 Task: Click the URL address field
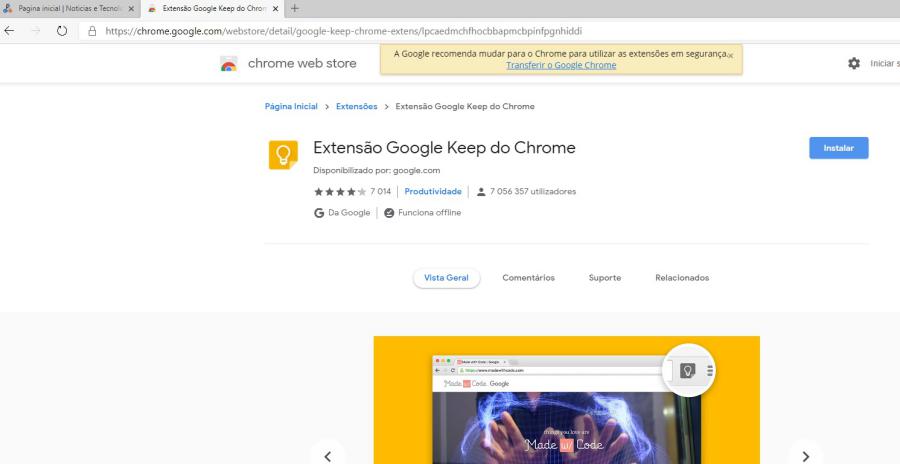tap(343, 31)
